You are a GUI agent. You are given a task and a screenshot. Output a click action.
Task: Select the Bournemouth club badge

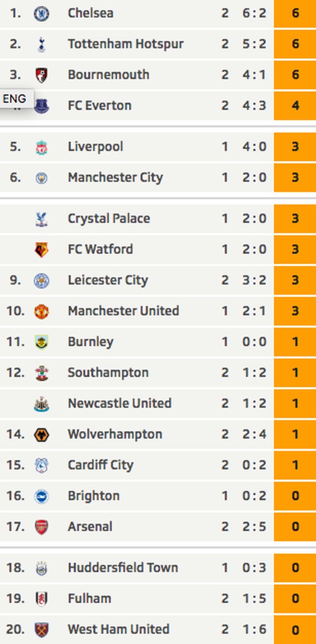(x=41, y=75)
